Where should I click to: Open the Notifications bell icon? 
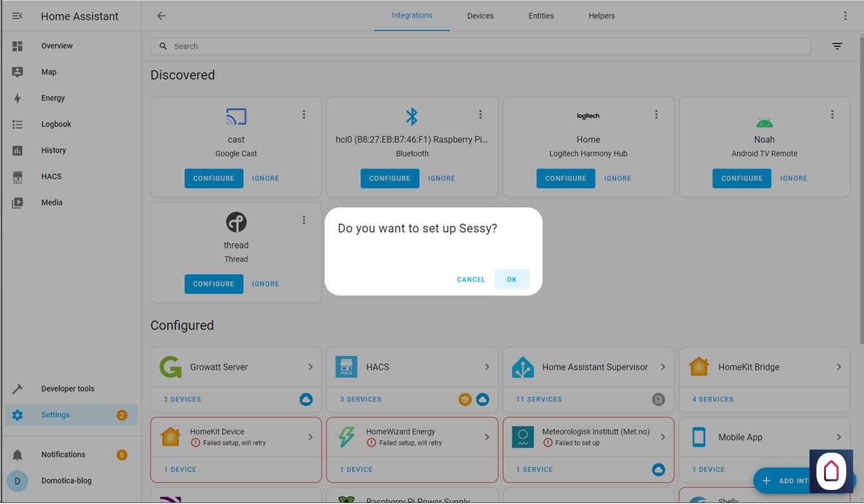(x=17, y=455)
